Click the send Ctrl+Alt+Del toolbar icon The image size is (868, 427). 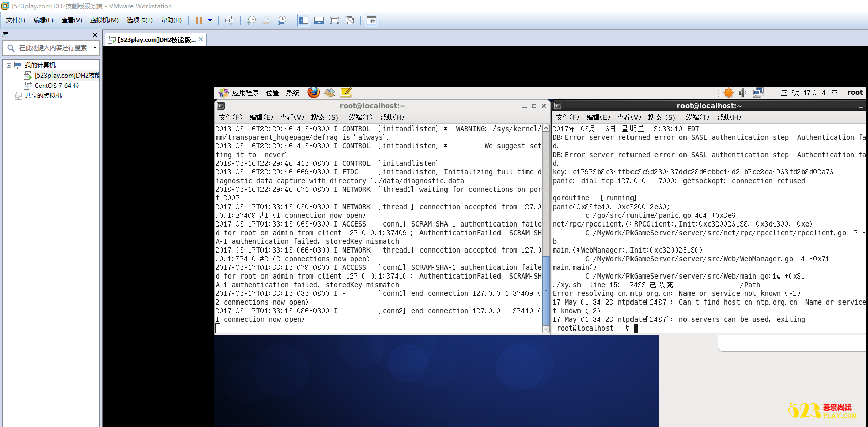pyautogui.click(x=229, y=20)
